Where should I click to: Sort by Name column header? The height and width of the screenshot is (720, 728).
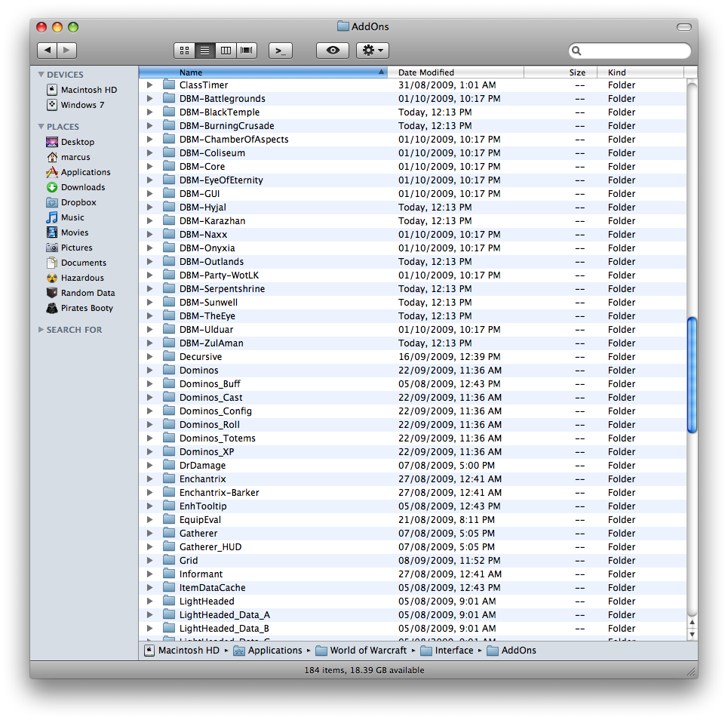[x=263, y=72]
